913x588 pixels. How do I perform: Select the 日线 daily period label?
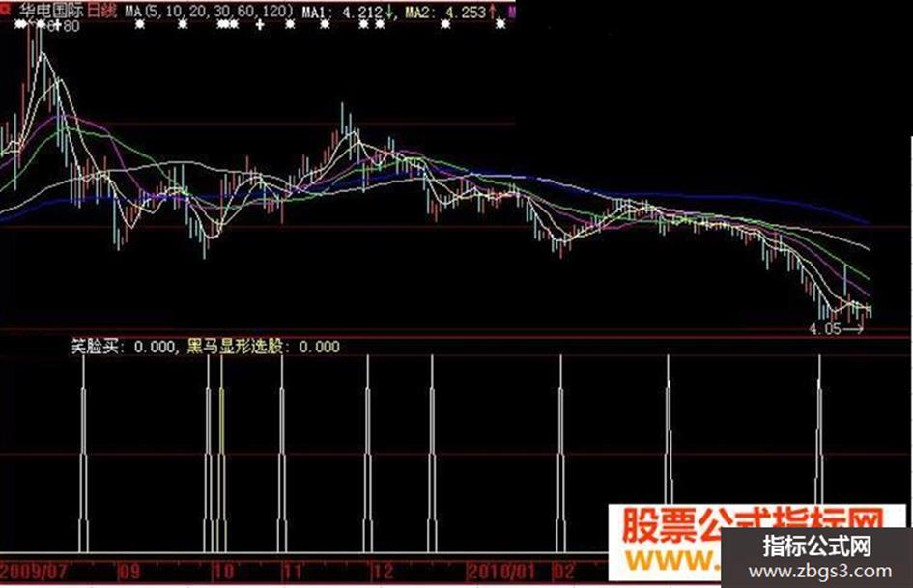101,10
